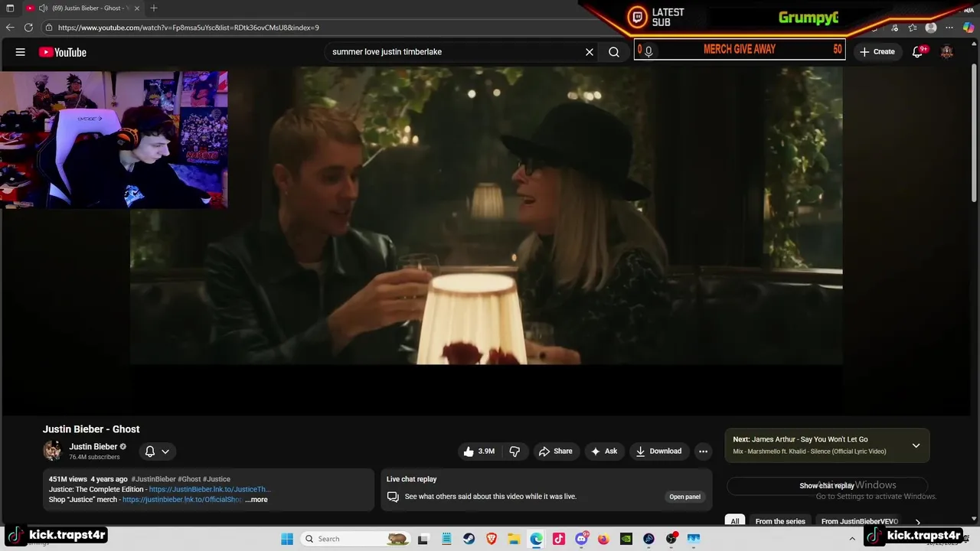This screenshot has width=980, height=551.
Task: Clear the search box text
Action: click(590, 52)
